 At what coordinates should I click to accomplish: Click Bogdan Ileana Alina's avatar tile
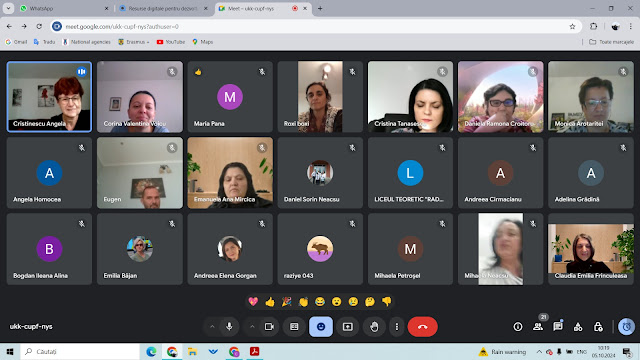[49, 249]
